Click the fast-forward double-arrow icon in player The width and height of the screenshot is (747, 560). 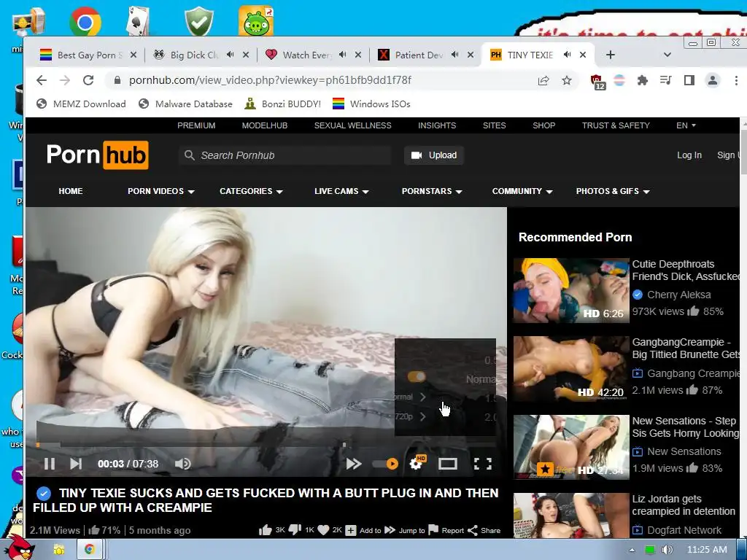[x=354, y=464]
